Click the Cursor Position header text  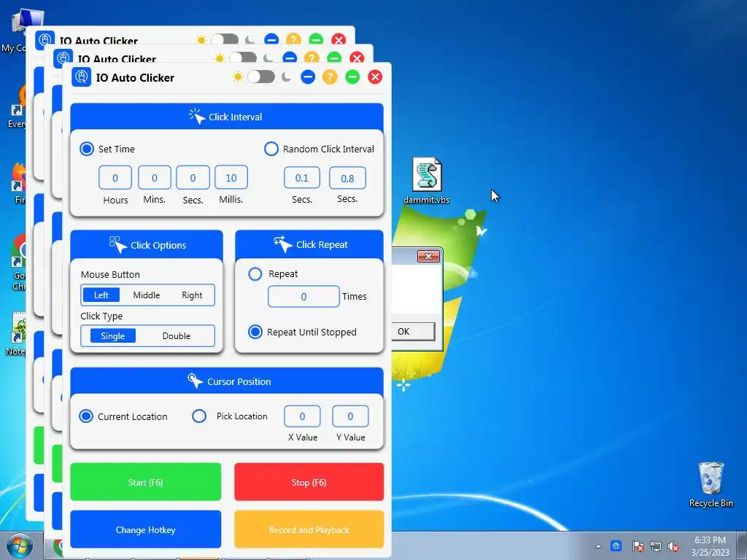(239, 382)
